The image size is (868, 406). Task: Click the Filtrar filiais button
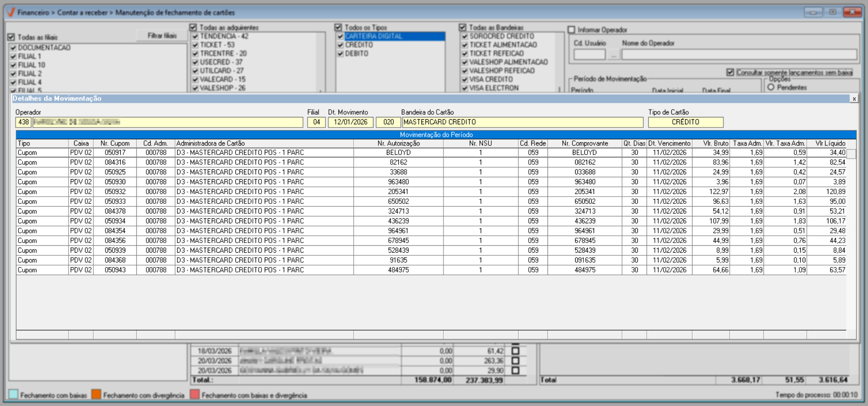[162, 36]
